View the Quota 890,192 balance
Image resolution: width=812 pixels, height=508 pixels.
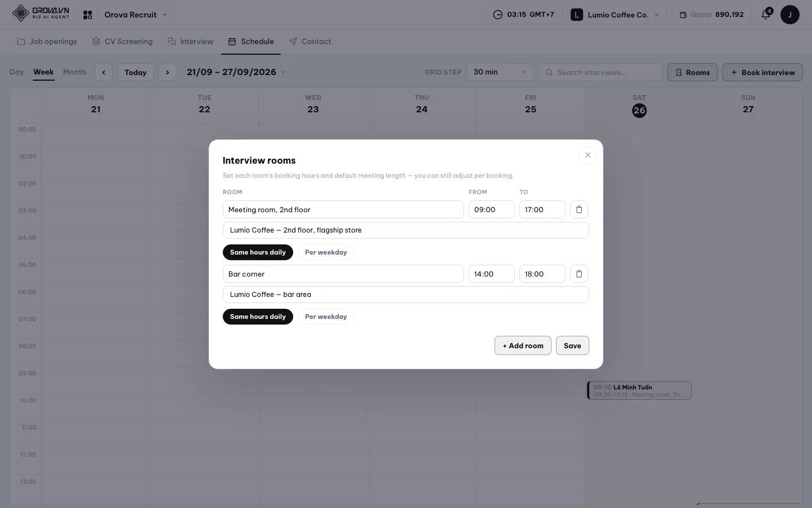(x=712, y=15)
